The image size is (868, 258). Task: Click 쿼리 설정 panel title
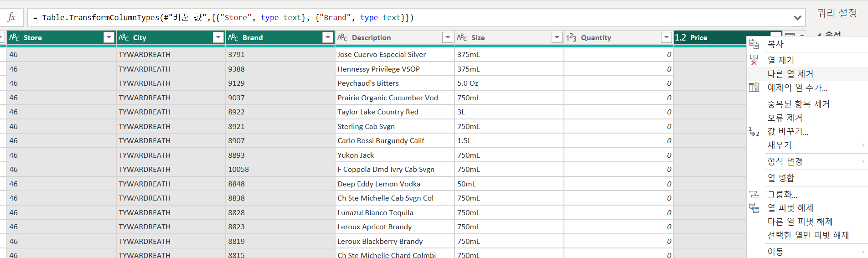point(837,13)
